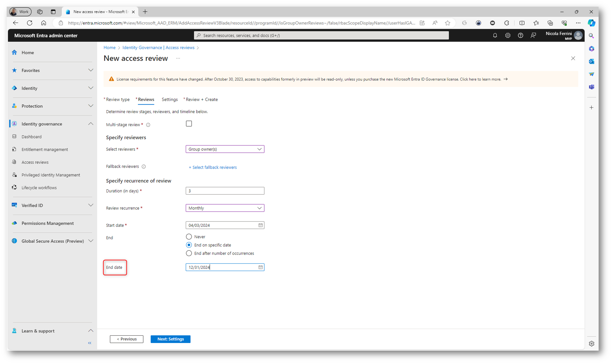The width and height of the screenshot is (612, 364).
Task: Open browser settings and more menu
Action: point(578,23)
